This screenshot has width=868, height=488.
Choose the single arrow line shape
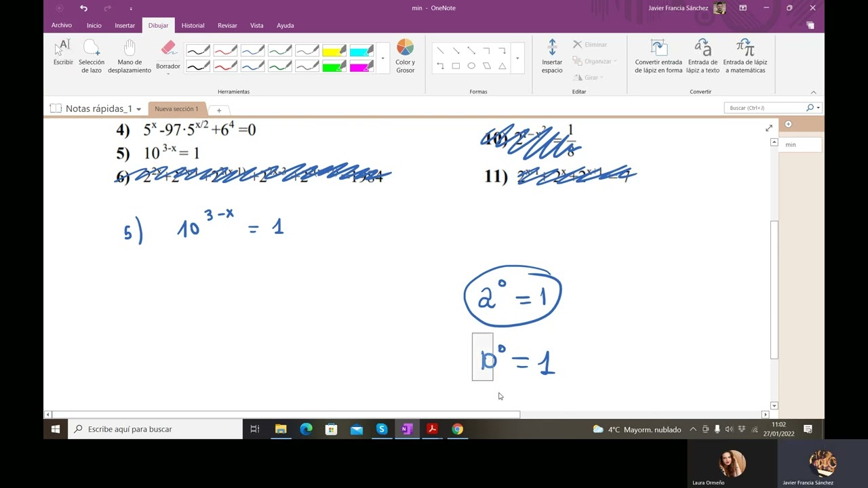point(456,51)
